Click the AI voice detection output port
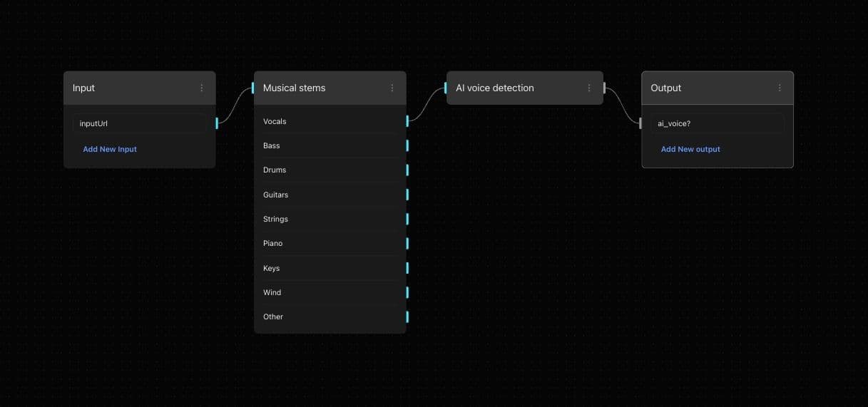 point(605,88)
